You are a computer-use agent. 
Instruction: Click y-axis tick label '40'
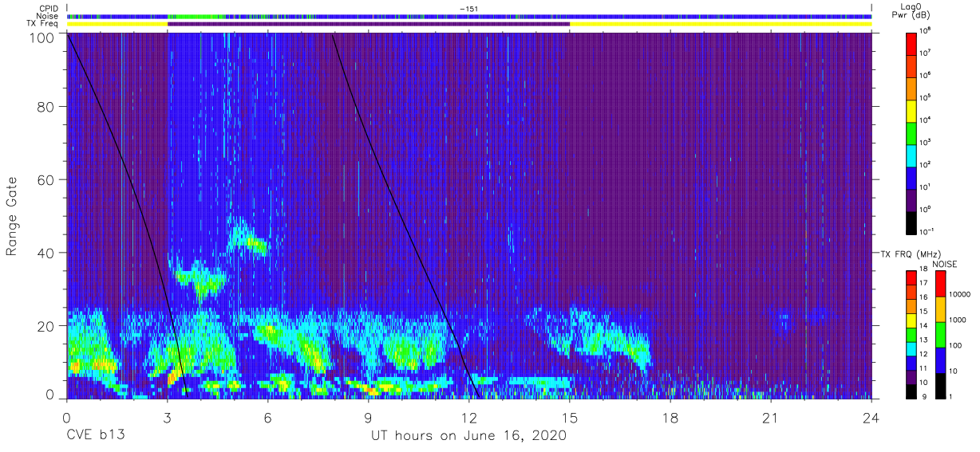pyautogui.click(x=47, y=253)
